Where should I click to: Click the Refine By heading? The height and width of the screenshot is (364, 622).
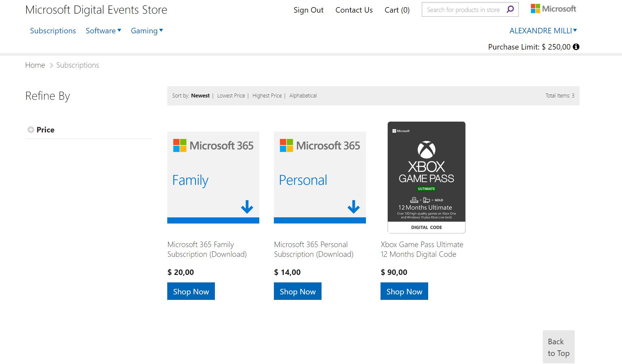tap(48, 96)
